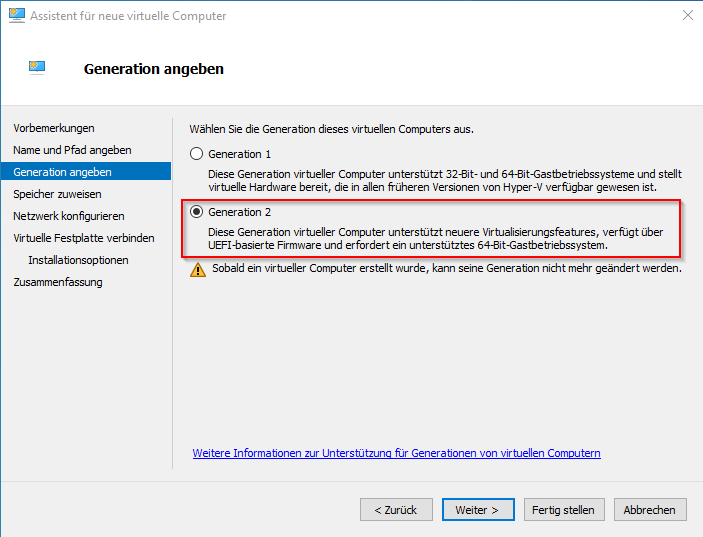Go to the Vorbemerkungen step
This screenshot has width=703, height=537.
point(54,128)
